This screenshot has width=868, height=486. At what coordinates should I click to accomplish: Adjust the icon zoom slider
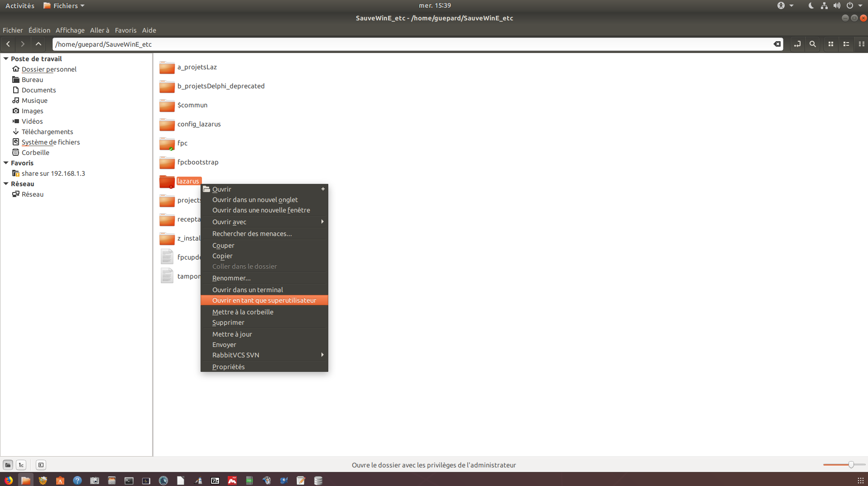tap(851, 465)
